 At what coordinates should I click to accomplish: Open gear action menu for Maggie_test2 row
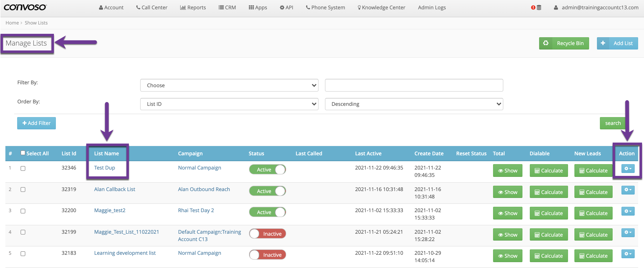pyautogui.click(x=628, y=211)
